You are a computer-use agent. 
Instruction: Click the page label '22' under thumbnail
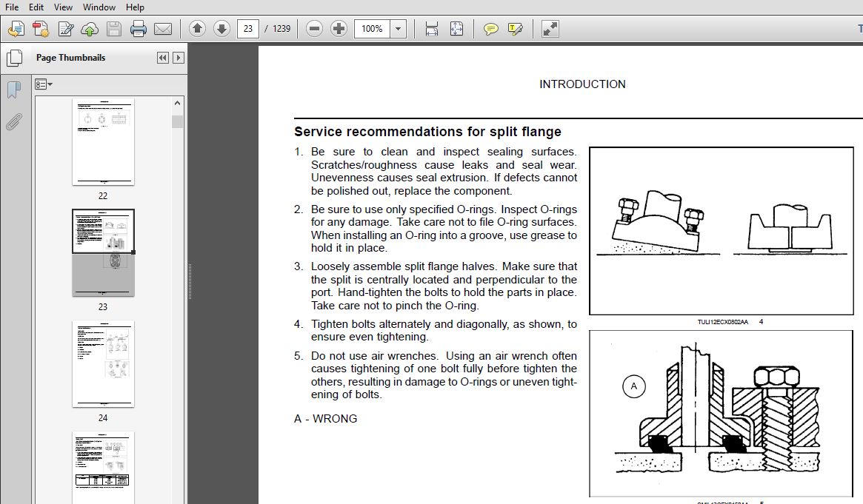click(x=103, y=195)
